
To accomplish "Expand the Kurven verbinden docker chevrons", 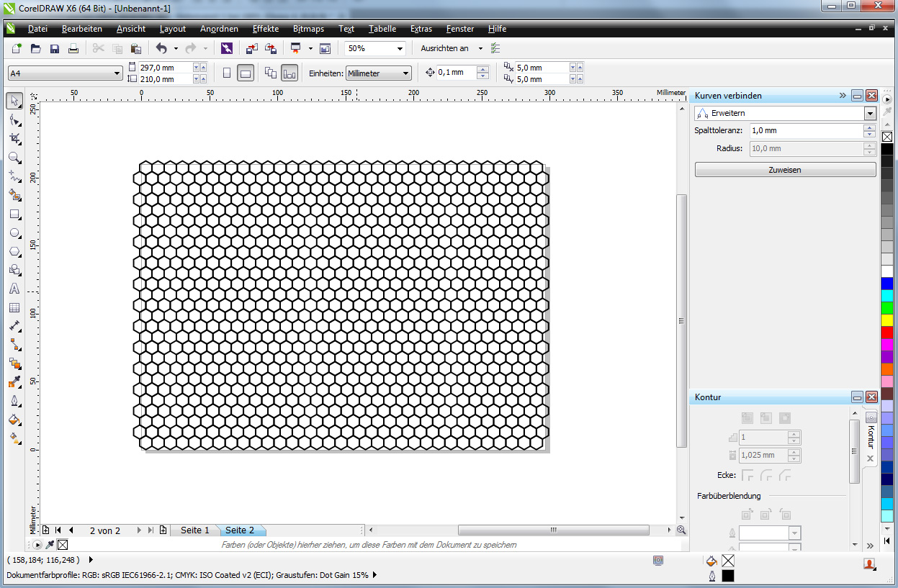I will point(843,95).
